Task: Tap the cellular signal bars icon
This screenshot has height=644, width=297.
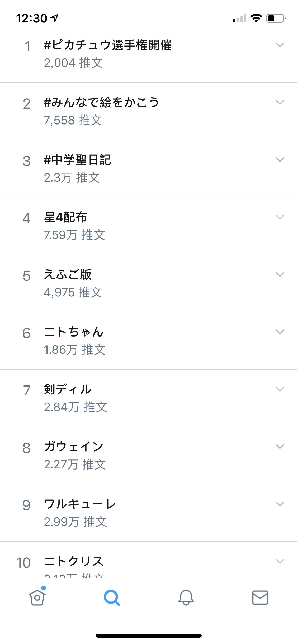Action: 239,18
